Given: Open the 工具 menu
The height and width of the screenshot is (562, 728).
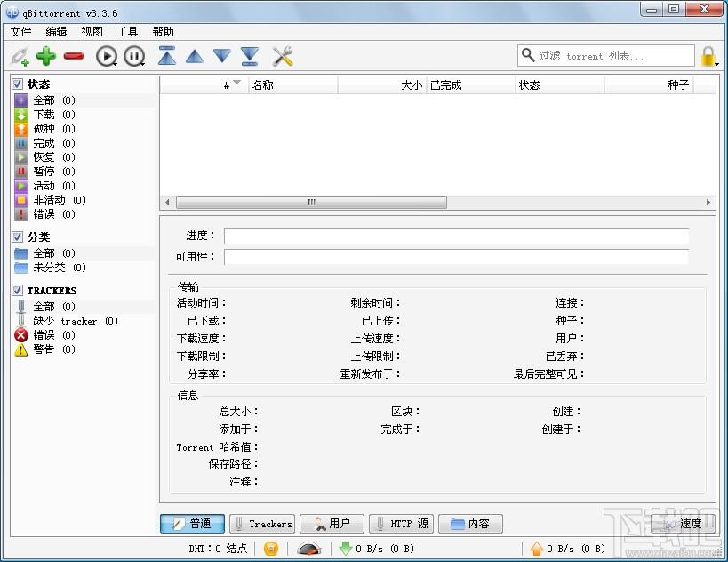Looking at the screenshot, I should [x=128, y=32].
